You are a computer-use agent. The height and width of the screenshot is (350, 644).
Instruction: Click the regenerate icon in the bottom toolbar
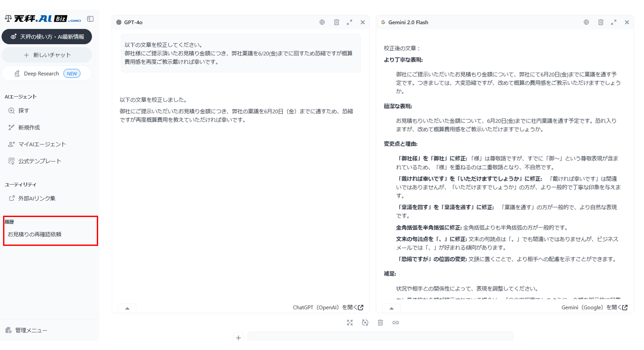[365, 322]
